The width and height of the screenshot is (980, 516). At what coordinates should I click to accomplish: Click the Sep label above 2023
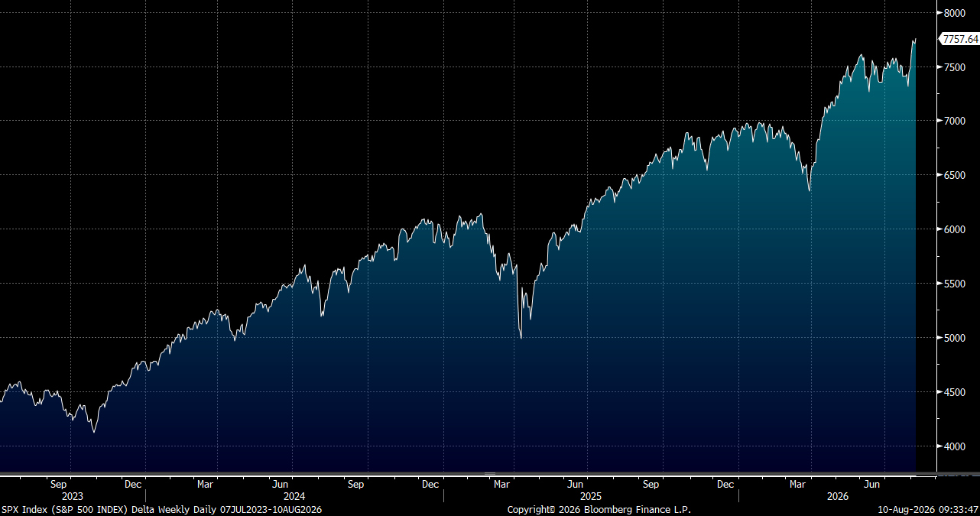tap(59, 484)
